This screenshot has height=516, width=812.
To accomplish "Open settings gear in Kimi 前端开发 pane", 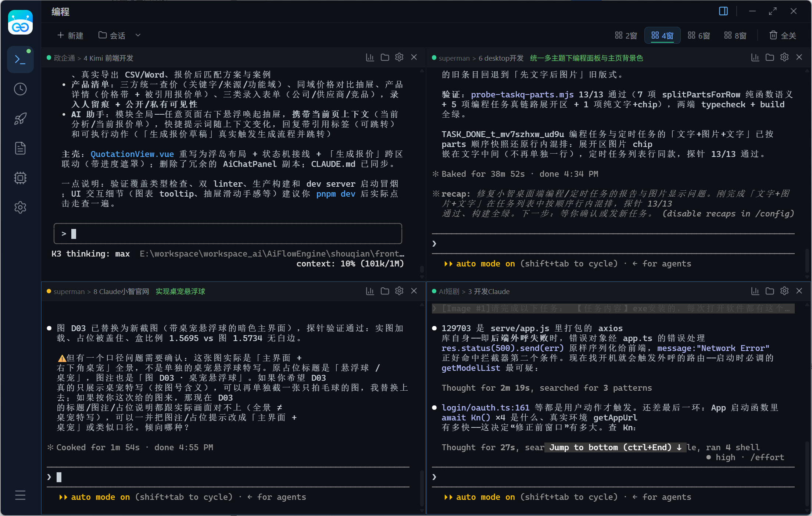I will (x=399, y=57).
